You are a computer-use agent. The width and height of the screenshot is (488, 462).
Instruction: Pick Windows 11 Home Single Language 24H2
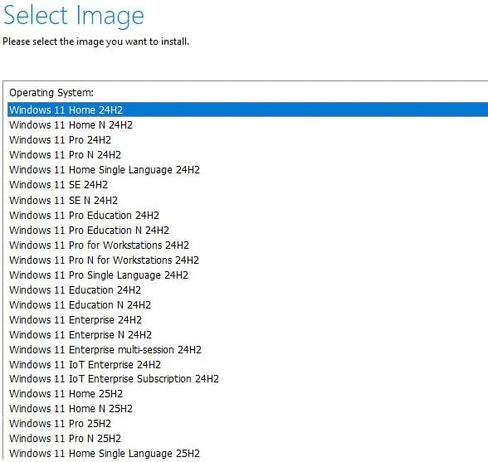coord(104,170)
